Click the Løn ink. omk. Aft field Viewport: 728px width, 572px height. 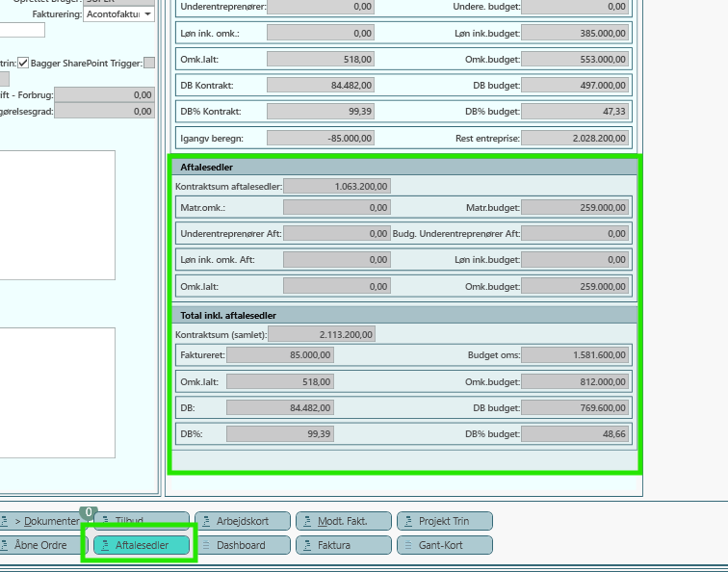[x=337, y=260]
